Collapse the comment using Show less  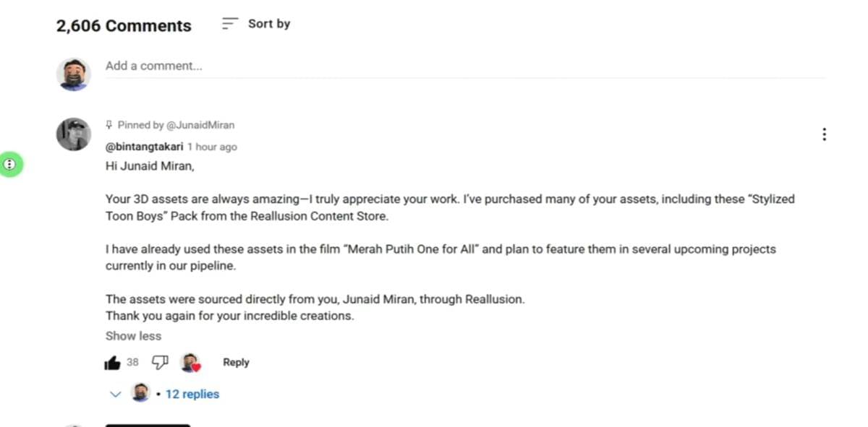click(133, 335)
